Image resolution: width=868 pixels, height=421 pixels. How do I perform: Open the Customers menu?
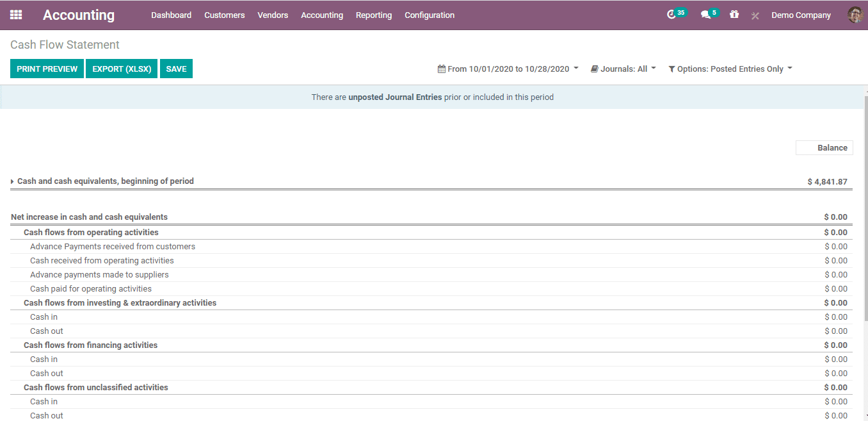(224, 15)
